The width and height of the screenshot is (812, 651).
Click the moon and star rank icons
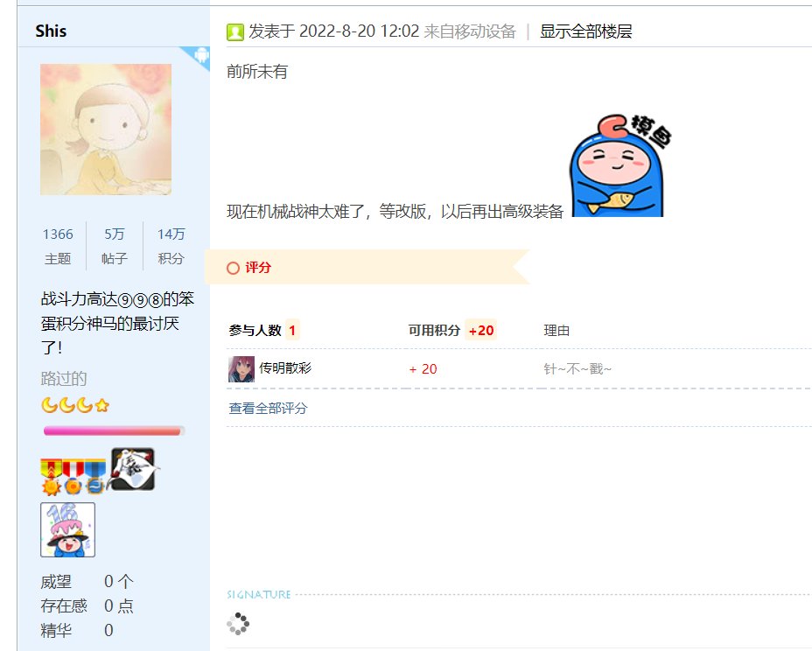[x=75, y=405]
